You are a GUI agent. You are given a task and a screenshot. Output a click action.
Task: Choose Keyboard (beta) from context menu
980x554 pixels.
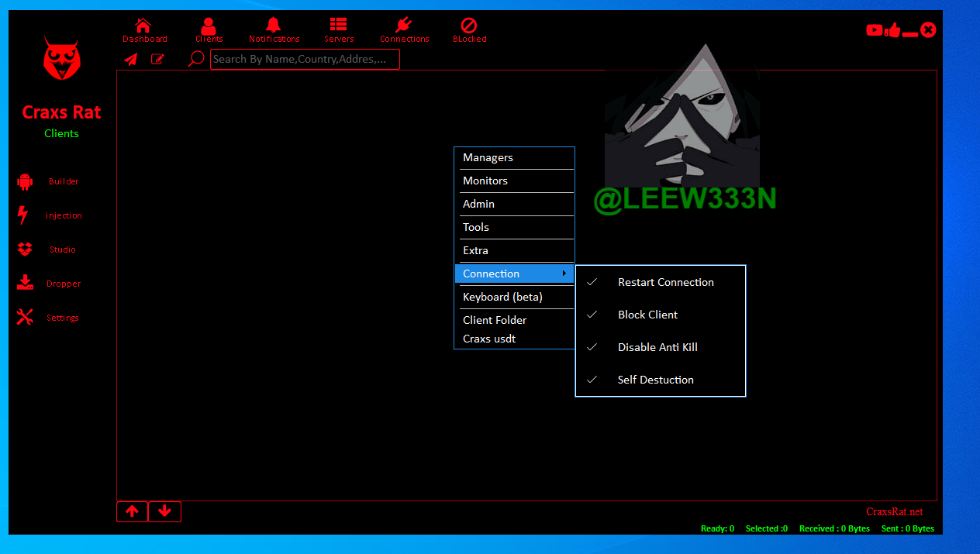click(x=502, y=297)
